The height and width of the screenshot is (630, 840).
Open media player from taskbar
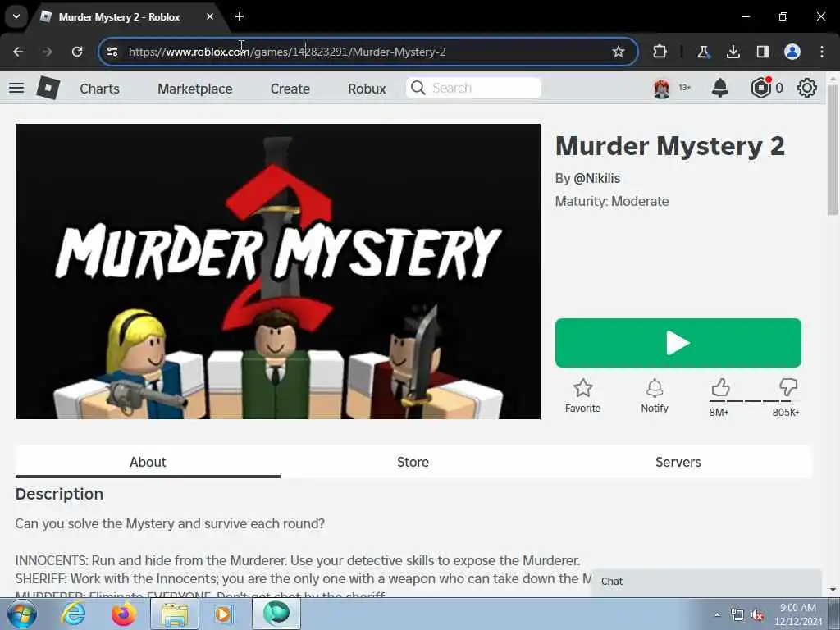[225, 614]
